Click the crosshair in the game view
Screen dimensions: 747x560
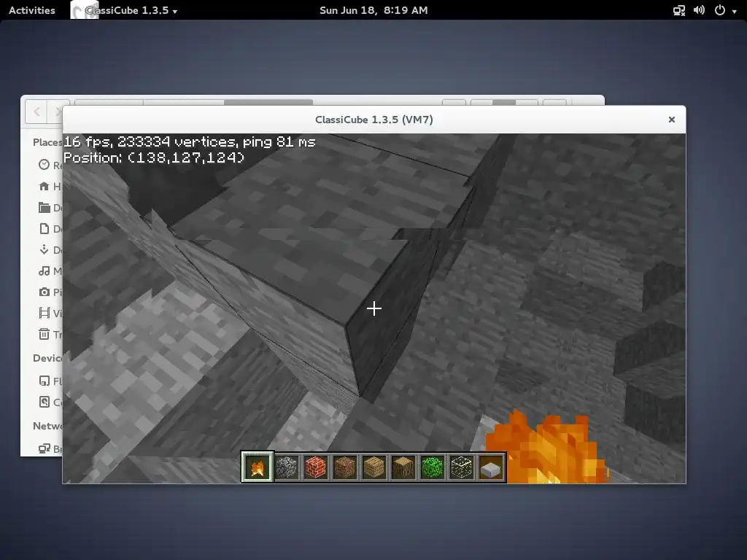point(374,308)
